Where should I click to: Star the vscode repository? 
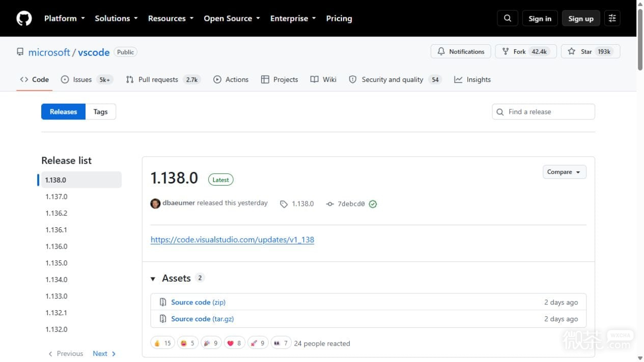coord(591,51)
